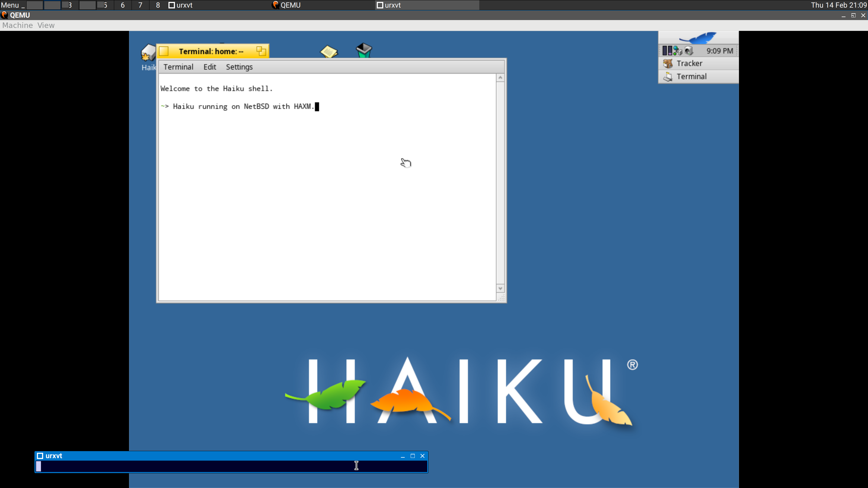Select first urxvt taskbar entry
Image resolution: width=868 pixels, height=488 pixels.
(x=218, y=5)
